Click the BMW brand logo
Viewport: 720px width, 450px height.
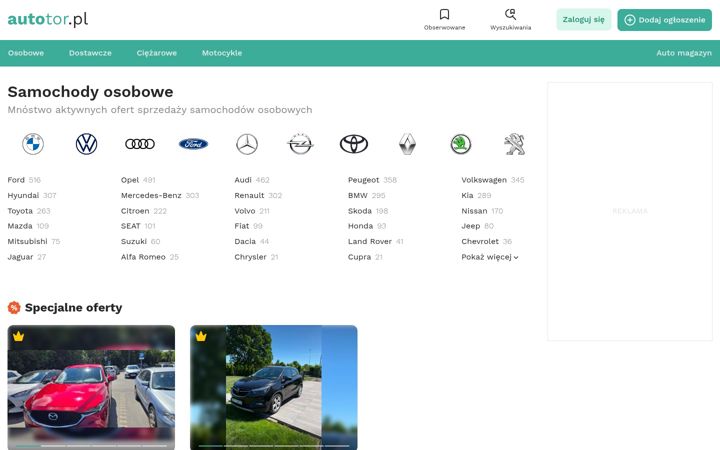coord(33,144)
